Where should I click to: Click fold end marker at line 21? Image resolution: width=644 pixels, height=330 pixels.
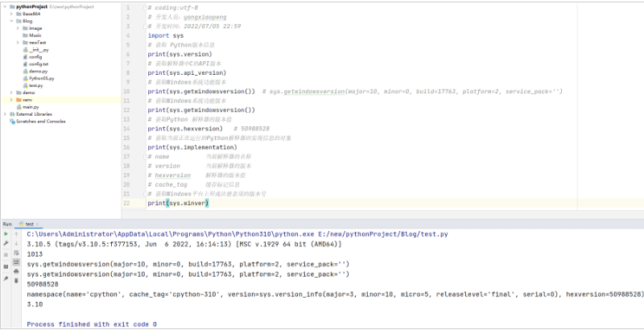coord(145,194)
